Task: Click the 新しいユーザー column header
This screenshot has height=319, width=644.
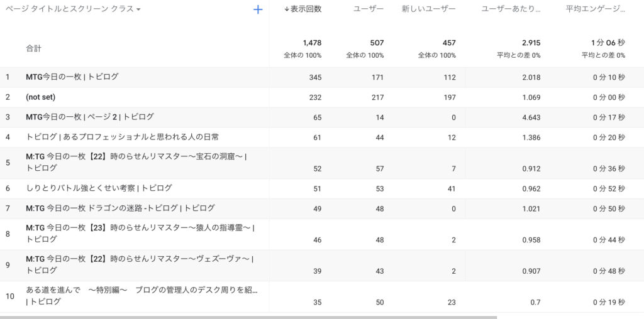Action: click(428, 9)
